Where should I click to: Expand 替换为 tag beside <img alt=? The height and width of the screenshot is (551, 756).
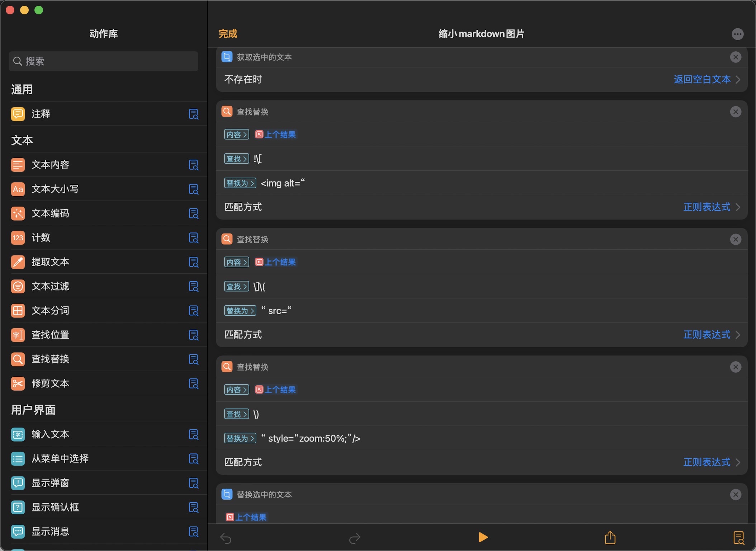pos(240,183)
